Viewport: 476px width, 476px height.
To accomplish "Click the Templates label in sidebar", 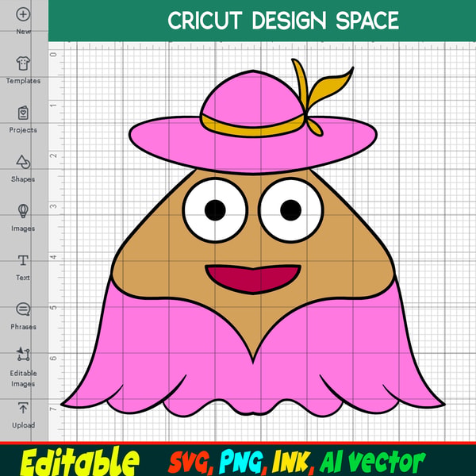I will 23,81.
